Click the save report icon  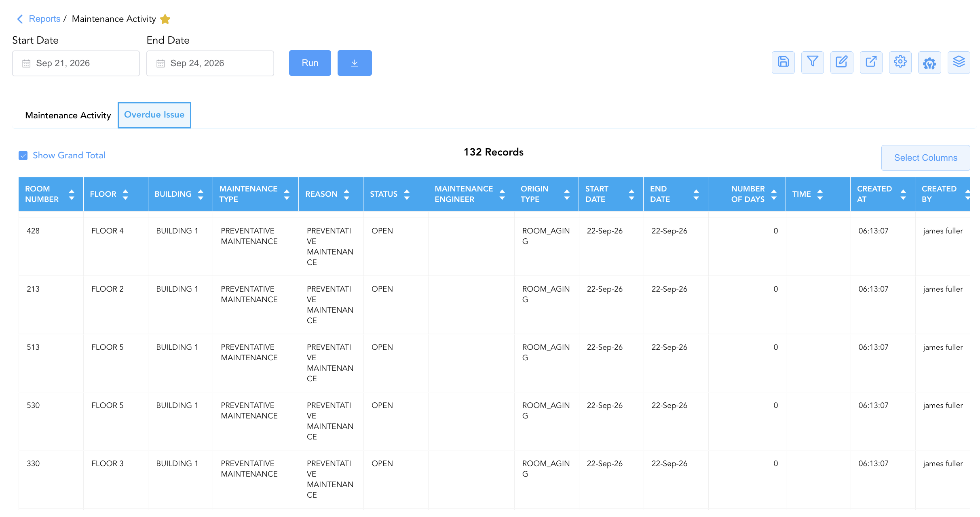click(x=783, y=63)
